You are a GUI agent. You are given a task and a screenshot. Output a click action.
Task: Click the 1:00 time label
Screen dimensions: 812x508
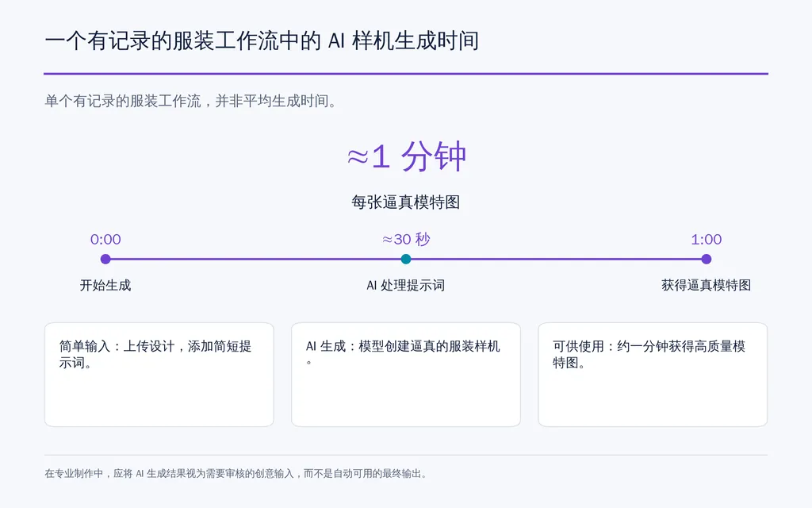[x=707, y=240]
